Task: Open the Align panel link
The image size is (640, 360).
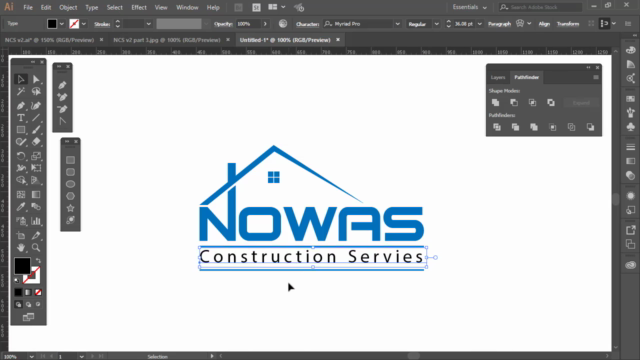Action: (x=544, y=24)
